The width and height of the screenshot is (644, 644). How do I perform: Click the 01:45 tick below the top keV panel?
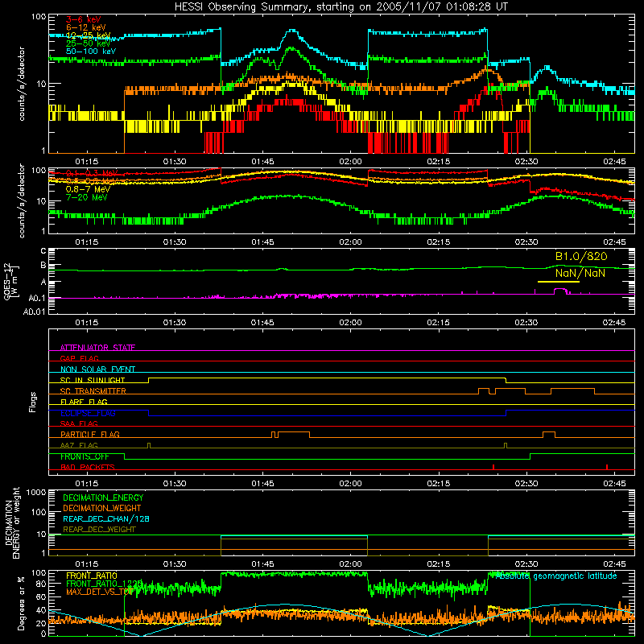(x=262, y=162)
